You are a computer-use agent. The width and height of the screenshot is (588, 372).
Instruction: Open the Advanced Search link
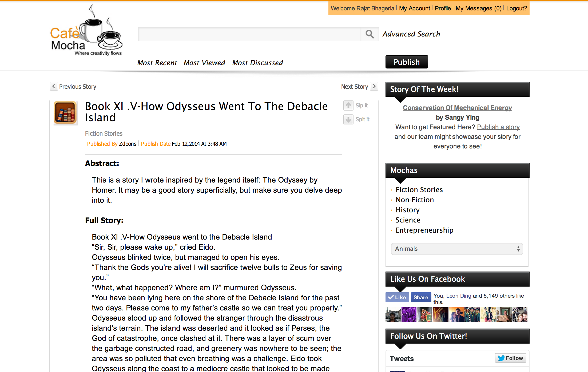(x=411, y=34)
